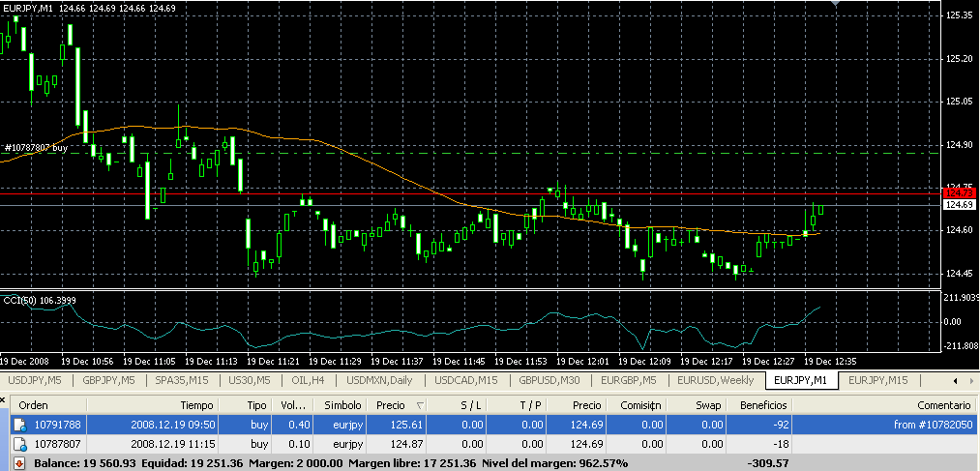The height and width of the screenshot is (471, 980).
Task: Click the '19 Dec 12:35' time axis label
Action: tap(830, 362)
